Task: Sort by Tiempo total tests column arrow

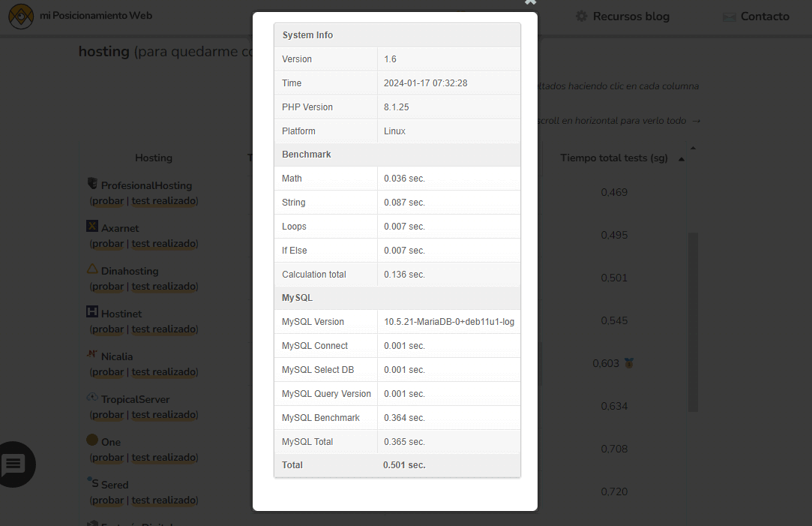Action: tap(682, 159)
